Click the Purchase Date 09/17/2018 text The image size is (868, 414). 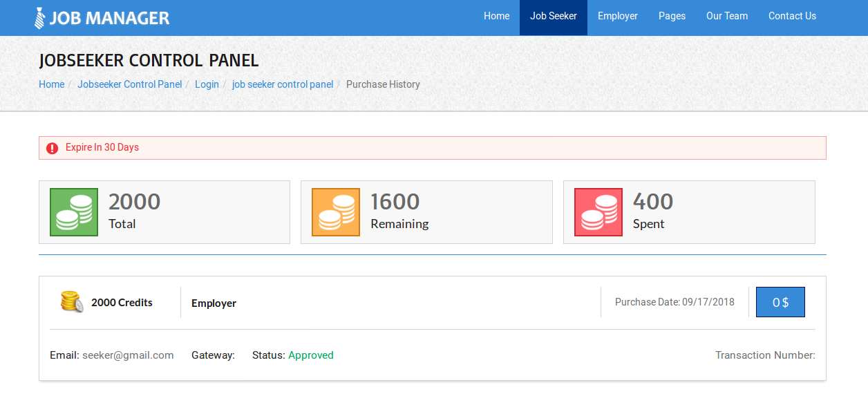tap(674, 302)
